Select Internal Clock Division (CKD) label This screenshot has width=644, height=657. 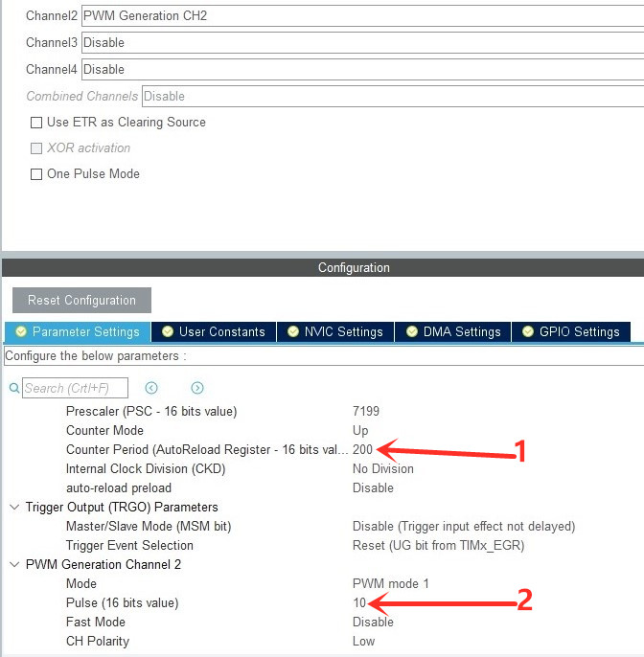146,468
